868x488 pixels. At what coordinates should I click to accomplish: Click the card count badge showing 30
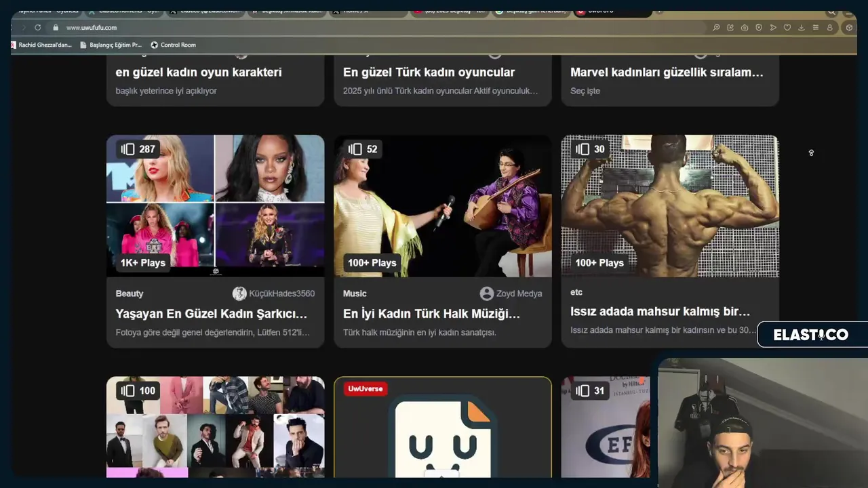tap(589, 149)
